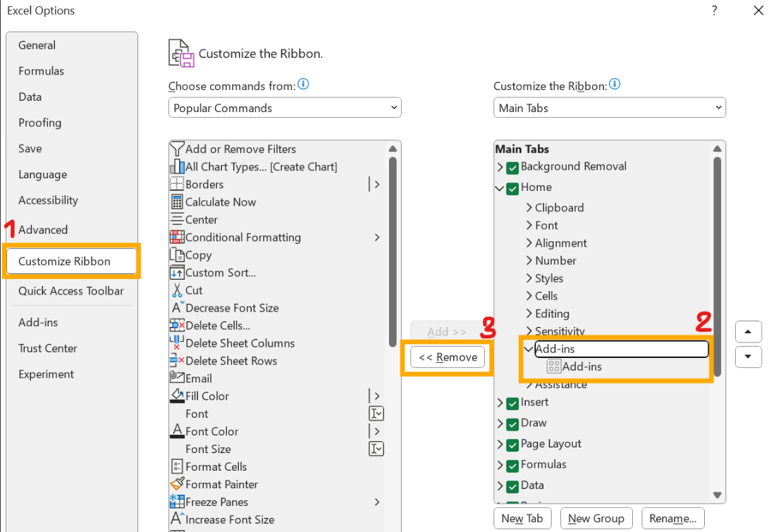This screenshot has height=532, width=776.
Task: Select the Font Size command row
Action: pos(277,449)
